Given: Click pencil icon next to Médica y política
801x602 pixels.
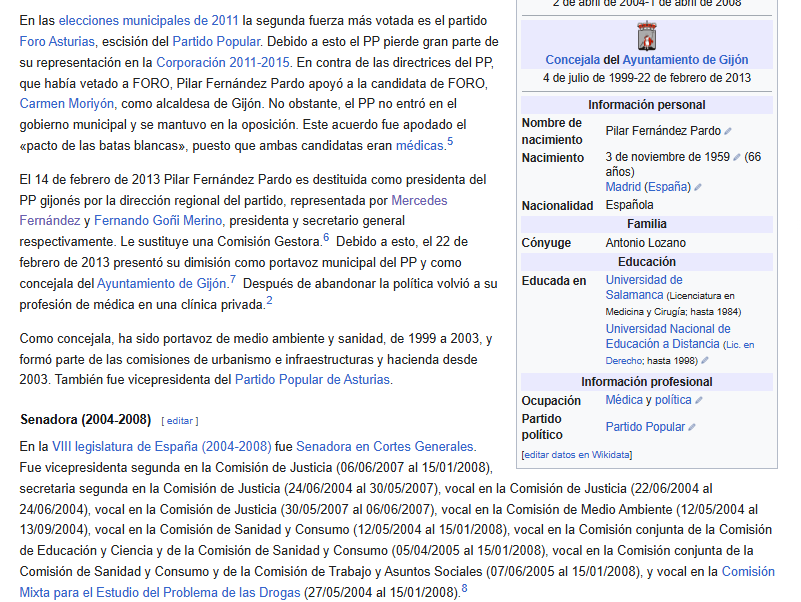Looking at the screenshot, I should (x=699, y=400).
